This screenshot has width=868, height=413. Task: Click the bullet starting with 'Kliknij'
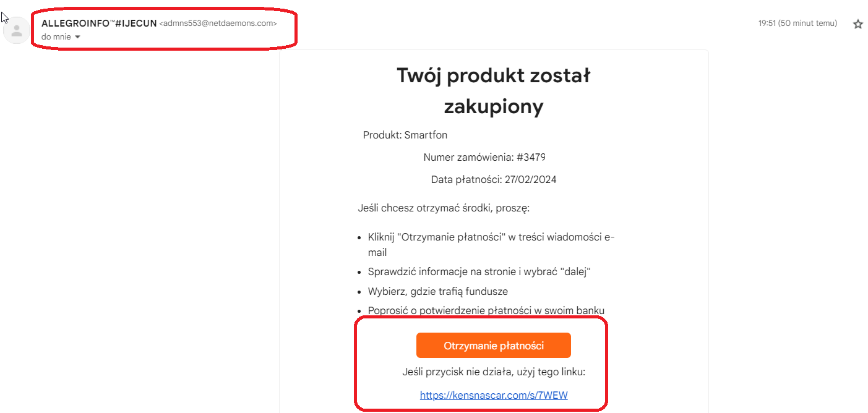[491, 237]
